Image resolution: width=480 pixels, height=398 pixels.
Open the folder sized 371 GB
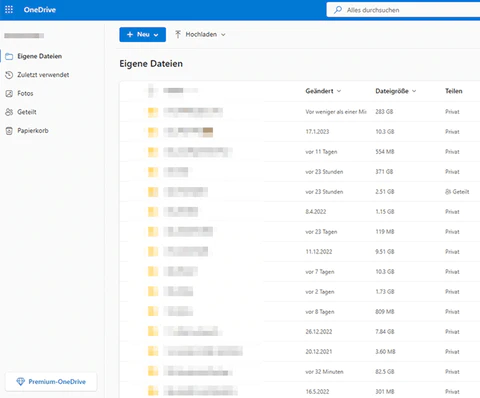(176, 172)
